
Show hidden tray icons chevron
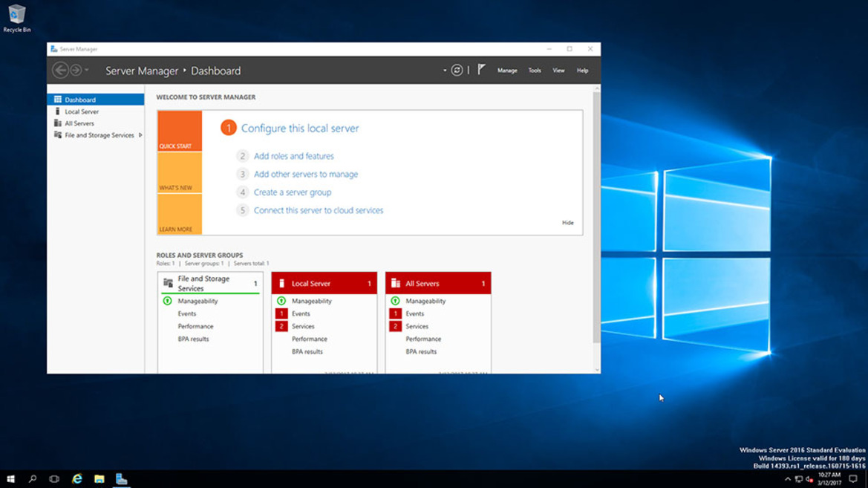click(788, 479)
